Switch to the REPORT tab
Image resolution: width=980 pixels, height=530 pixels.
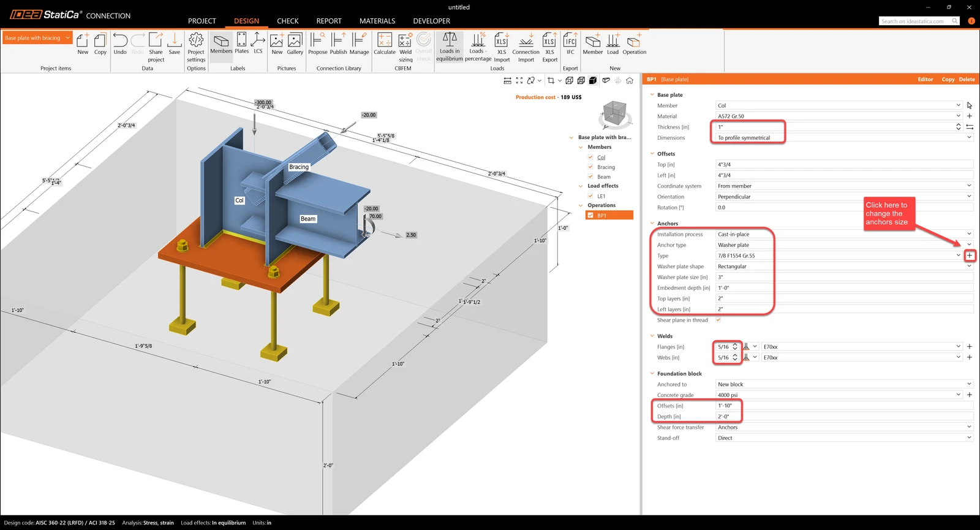coord(329,21)
